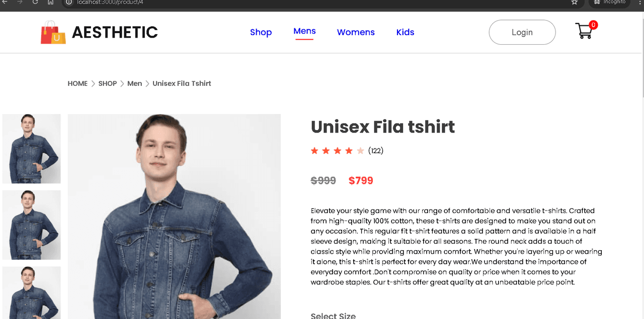Select the Mens navigation tab
Image resolution: width=644 pixels, height=319 pixels.
pos(304,31)
